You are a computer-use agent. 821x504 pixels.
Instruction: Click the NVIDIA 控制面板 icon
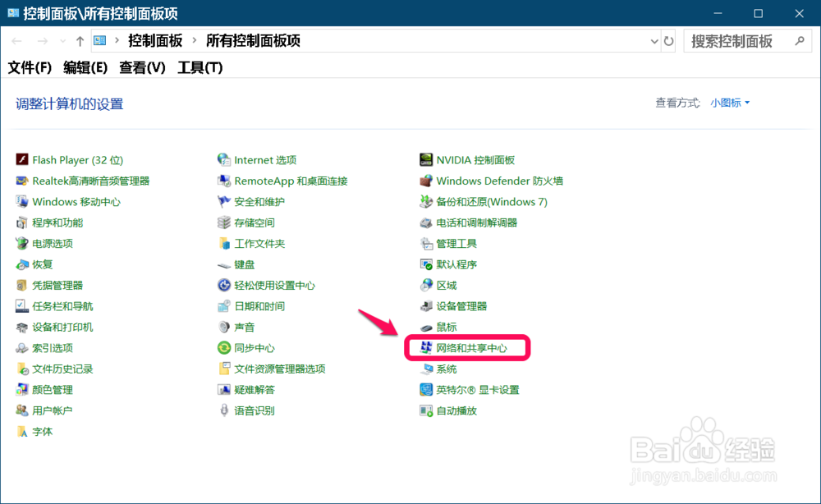[426, 159]
